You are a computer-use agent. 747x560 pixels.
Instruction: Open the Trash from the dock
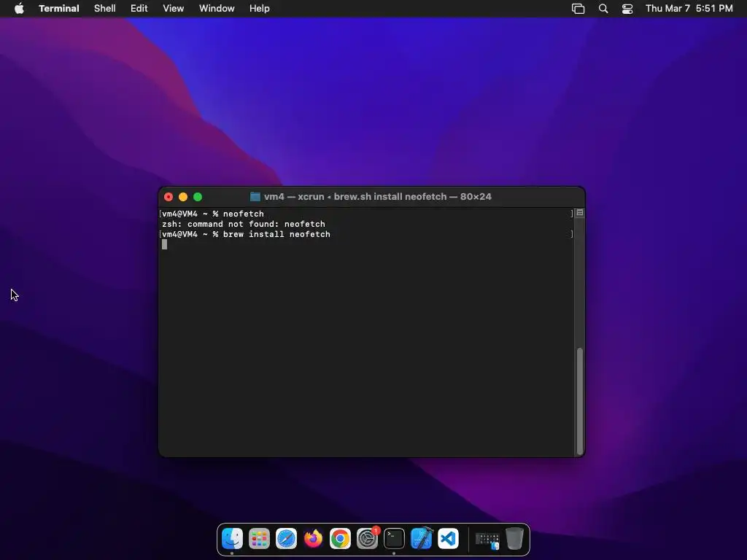pyautogui.click(x=514, y=539)
